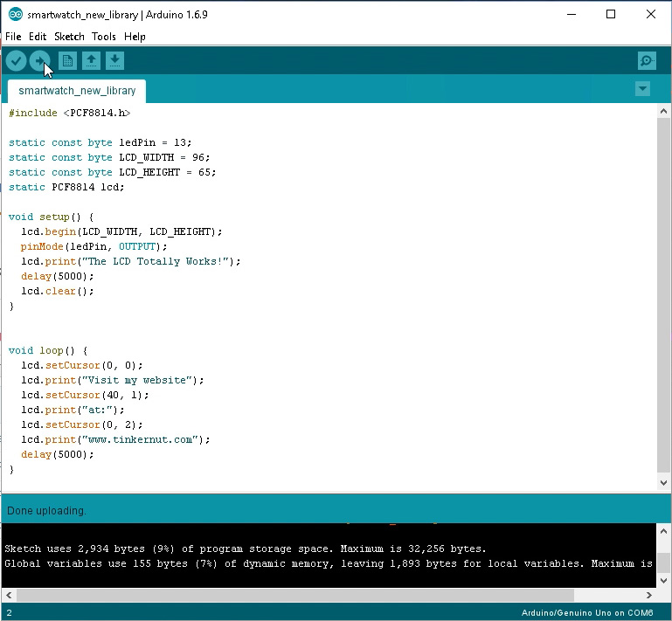Click the "Arduino/Genuino Uno on COM6" status text
Screen dimensions: 672x621
(587, 613)
